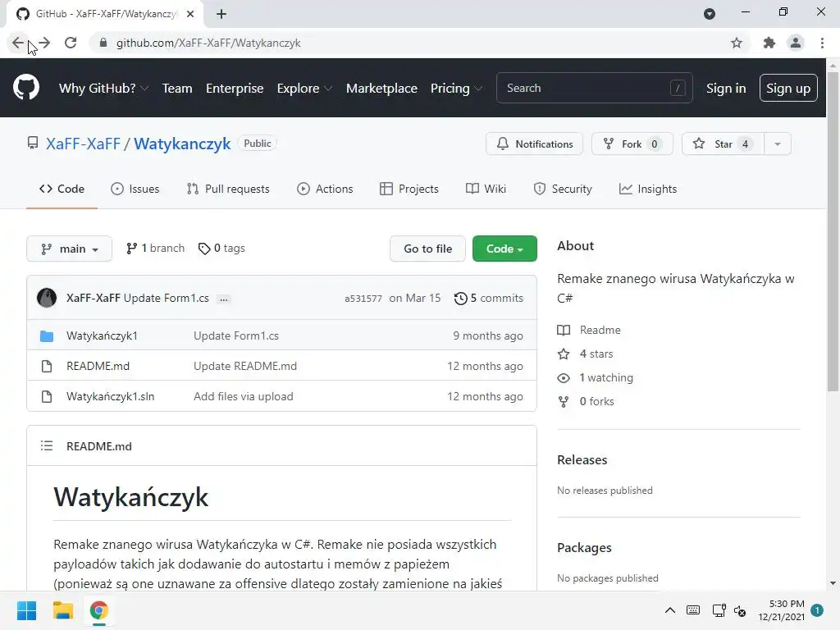
Task: Switch to Issues tab
Action: (135, 189)
